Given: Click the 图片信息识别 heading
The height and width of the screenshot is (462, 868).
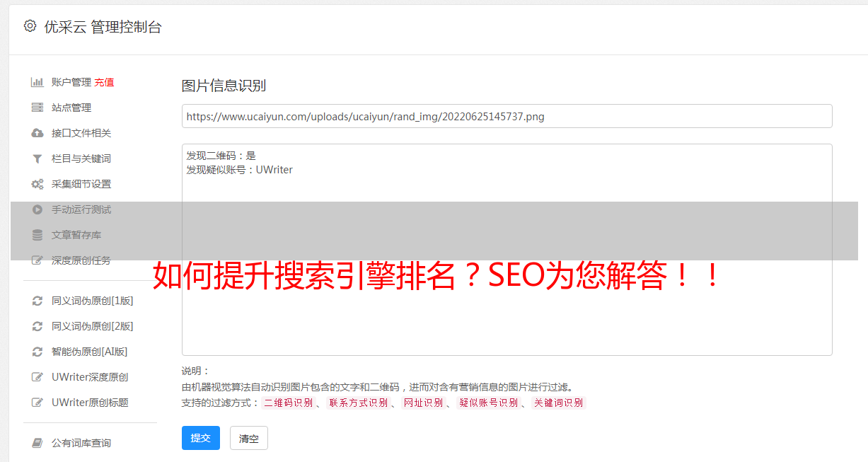Looking at the screenshot, I should pos(224,86).
